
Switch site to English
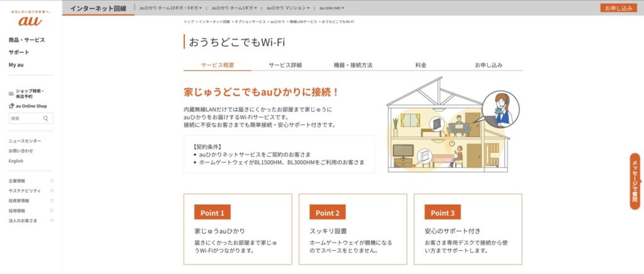point(16,161)
